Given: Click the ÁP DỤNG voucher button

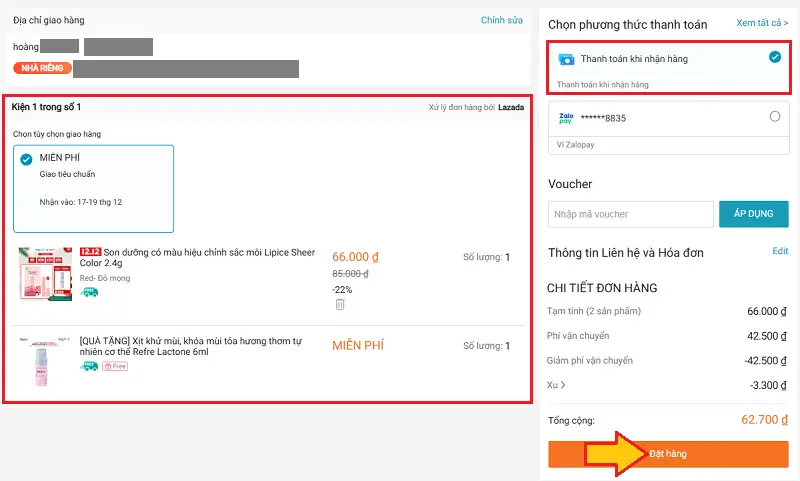Looking at the screenshot, I should pos(754,214).
